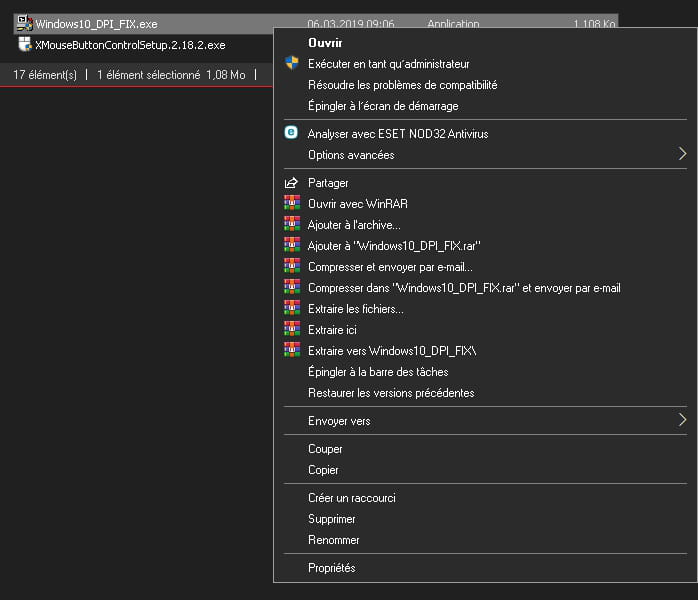Choose Partager in the context menu
698x600 pixels.
coord(485,183)
